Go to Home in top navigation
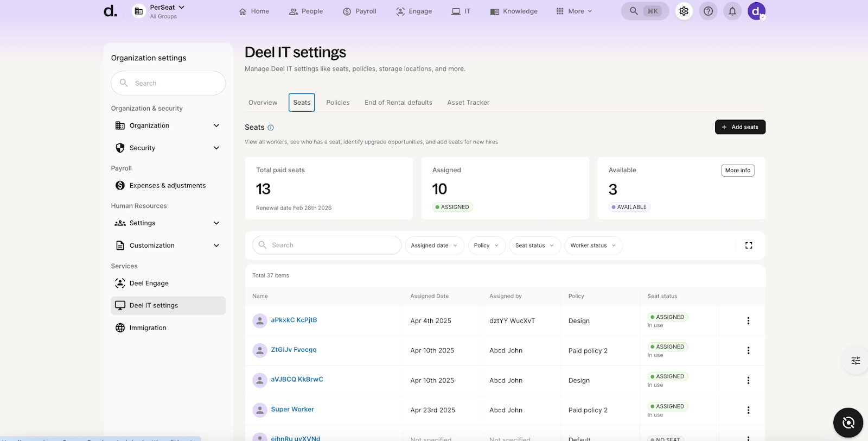Viewport: 868px width, 441px height. point(254,11)
